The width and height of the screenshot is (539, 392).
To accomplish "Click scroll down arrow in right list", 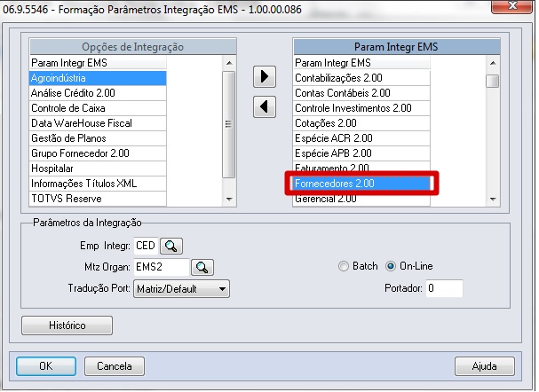I will [493, 199].
